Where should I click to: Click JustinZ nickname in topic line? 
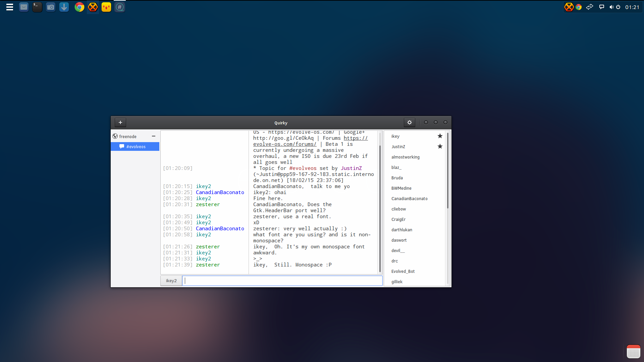pyautogui.click(x=351, y=168)
